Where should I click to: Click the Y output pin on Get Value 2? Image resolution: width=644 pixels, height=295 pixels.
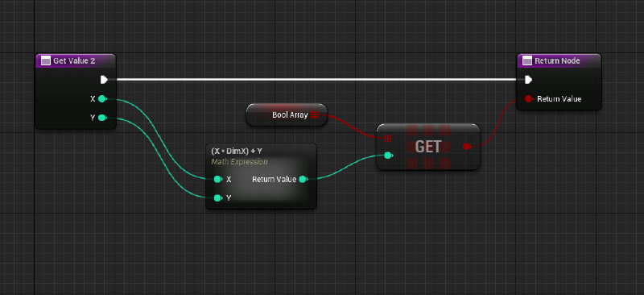[x=102, y=118]
